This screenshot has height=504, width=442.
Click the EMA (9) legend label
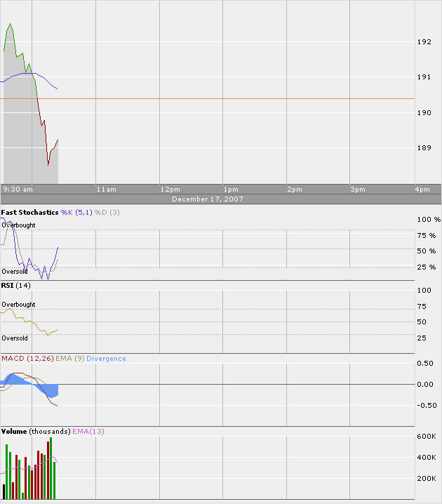(70, 359)
